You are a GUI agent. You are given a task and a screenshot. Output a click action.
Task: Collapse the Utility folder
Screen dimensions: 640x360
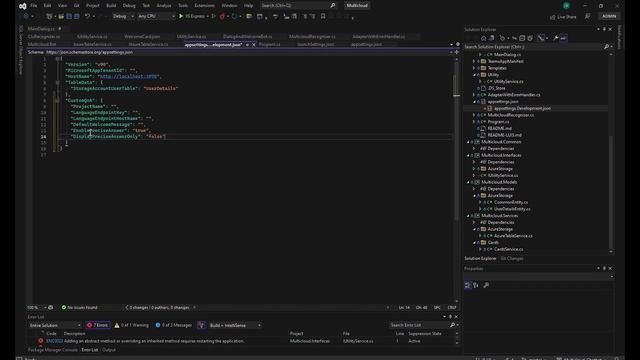tap(474, 75)
